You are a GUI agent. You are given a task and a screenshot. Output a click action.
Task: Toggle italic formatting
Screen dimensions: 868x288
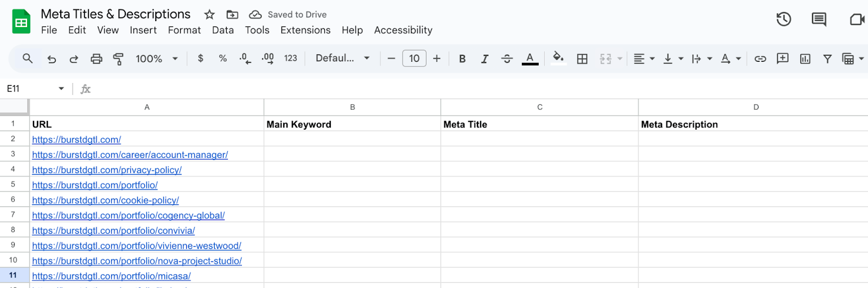[484, 59]
